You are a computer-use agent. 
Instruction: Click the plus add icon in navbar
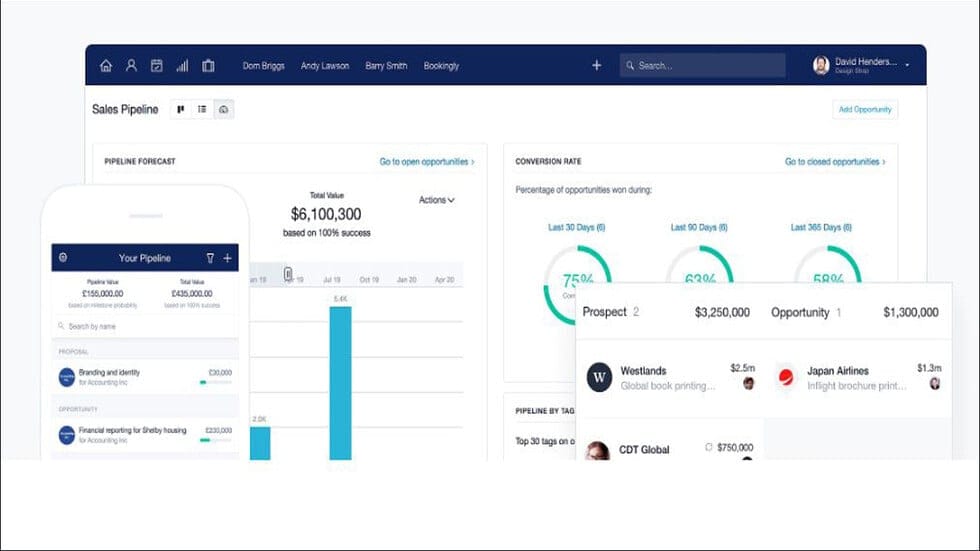pos(596,65)
